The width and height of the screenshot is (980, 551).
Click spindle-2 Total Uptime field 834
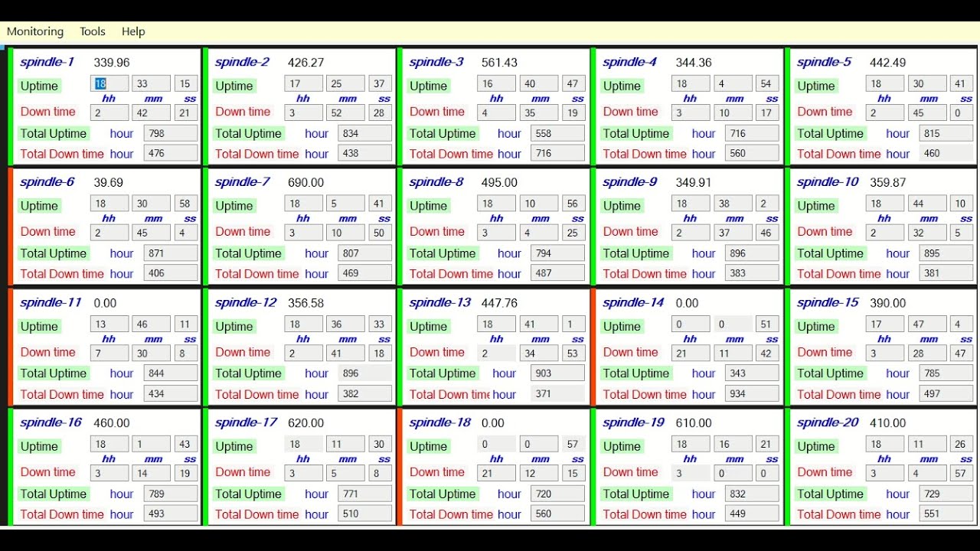point(365,133)
